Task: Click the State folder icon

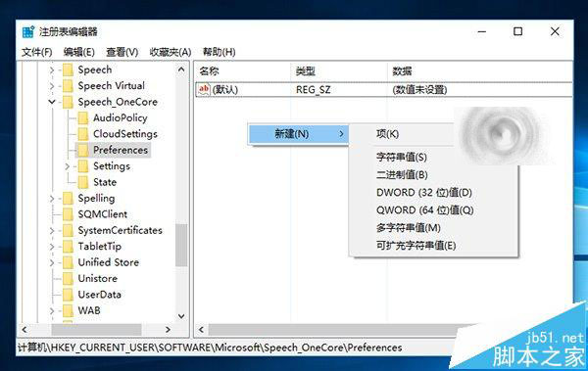Action: 83,182
